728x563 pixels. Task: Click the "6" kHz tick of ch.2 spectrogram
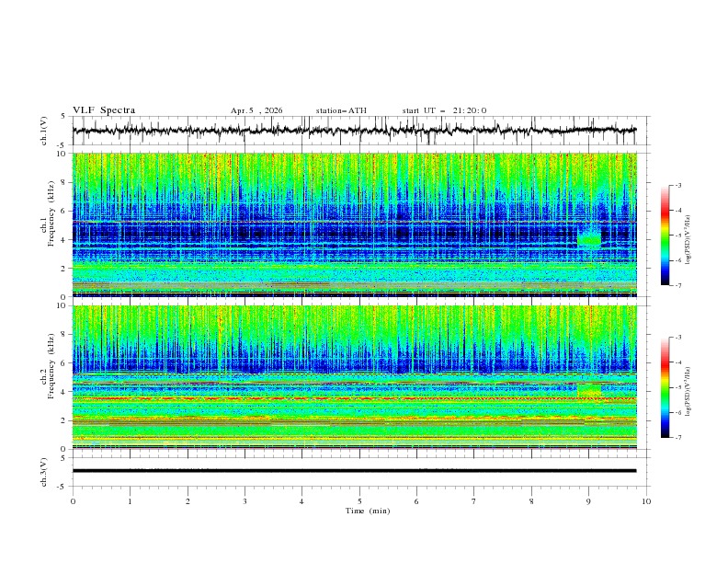coord(64,363)
